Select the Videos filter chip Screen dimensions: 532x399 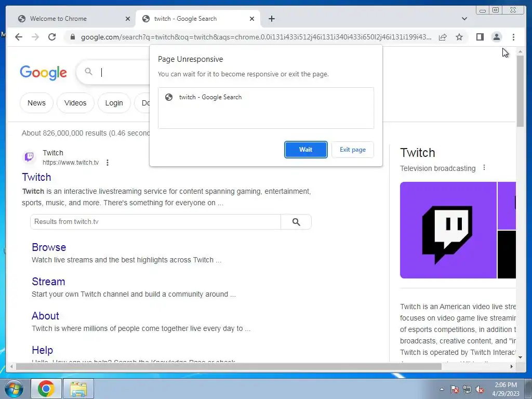point(75,103)
